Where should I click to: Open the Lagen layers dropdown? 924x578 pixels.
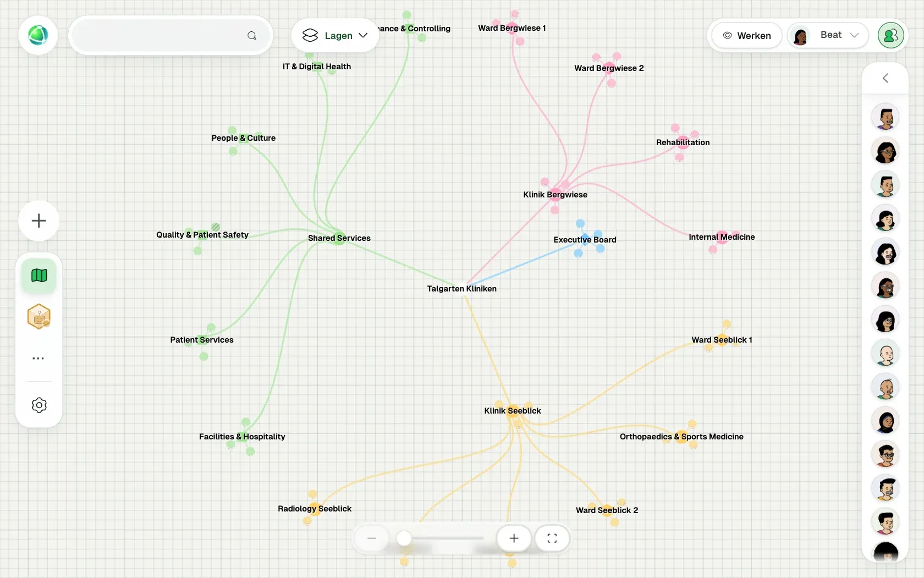click(335, 36)
